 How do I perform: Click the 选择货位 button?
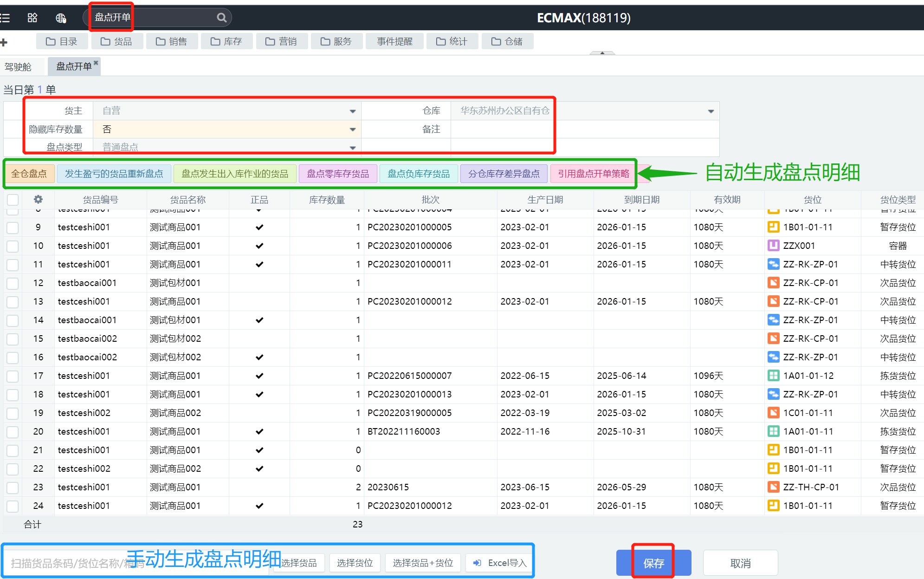click(x=355, y=563)
